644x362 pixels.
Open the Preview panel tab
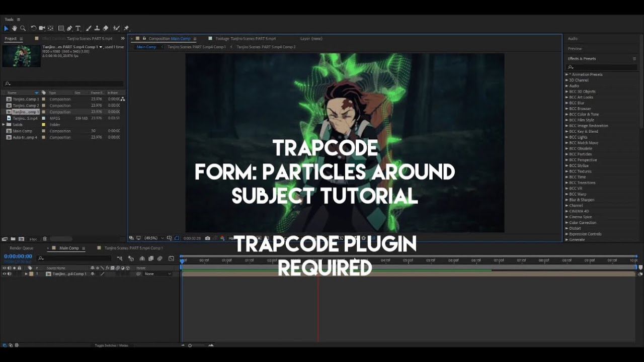575,49
